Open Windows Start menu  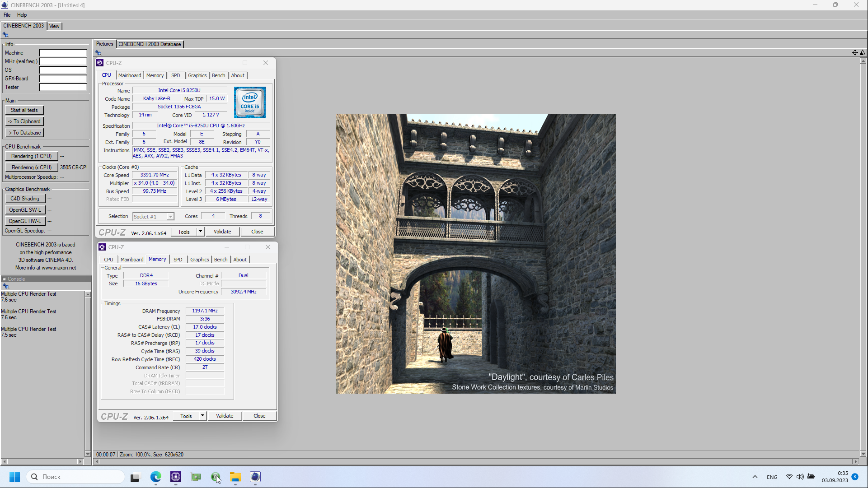click(14, 477)
